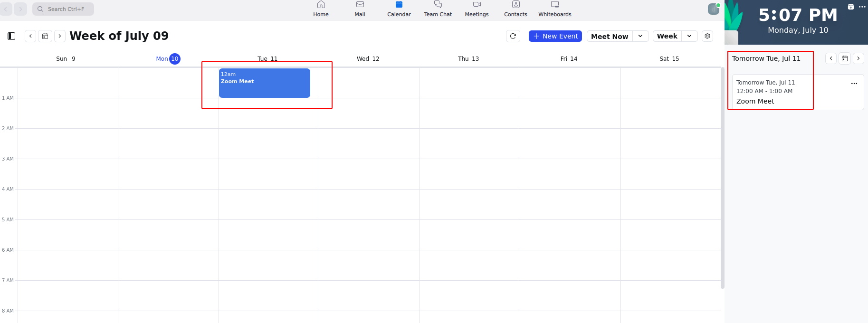The width and height of the screenshot is (868, 323).
Task: Refresh the calendar view
Action: coord(513,36)
